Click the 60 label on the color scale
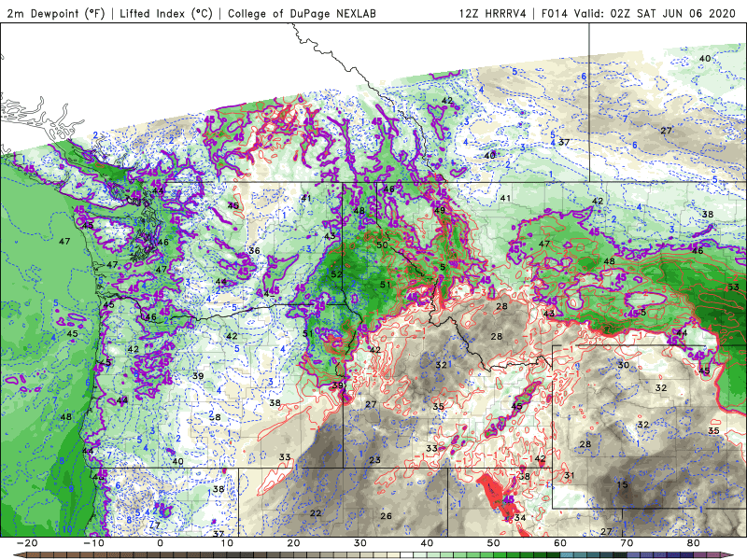The height and width of the screenshot is (560, 747). click(560, 543)
